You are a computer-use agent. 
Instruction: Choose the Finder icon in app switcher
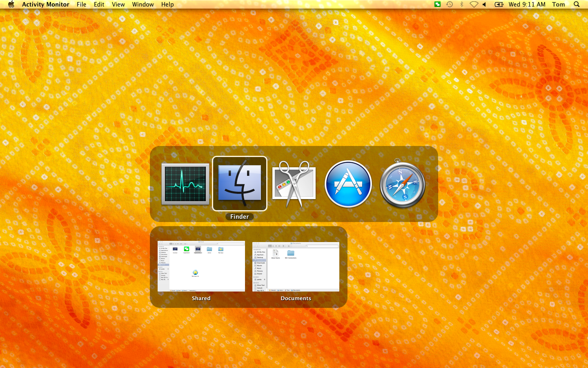pos(240,184)
